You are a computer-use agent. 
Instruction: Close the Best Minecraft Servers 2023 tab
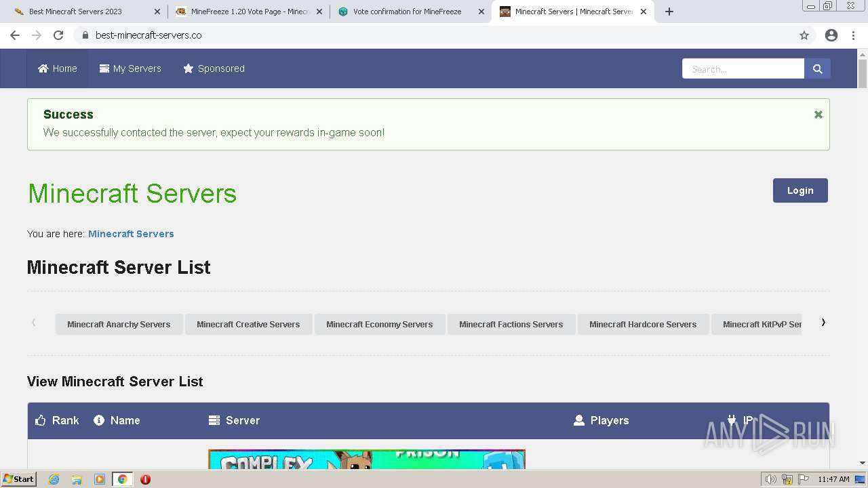point(157,12)
